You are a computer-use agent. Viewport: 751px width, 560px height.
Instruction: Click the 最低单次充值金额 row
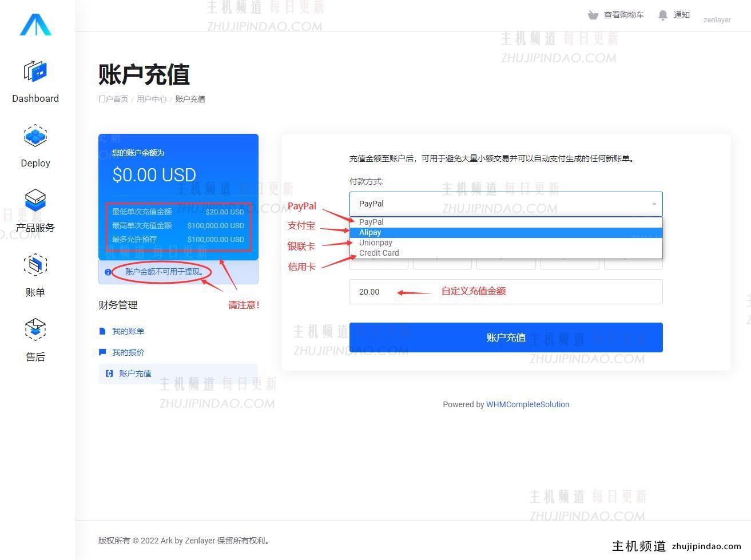coord(178,212)
